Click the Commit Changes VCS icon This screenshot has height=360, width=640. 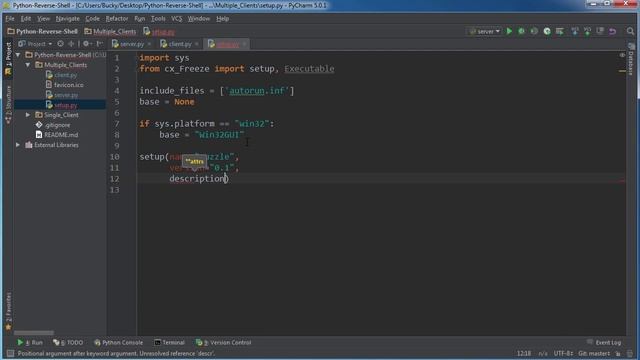(587, 31)
